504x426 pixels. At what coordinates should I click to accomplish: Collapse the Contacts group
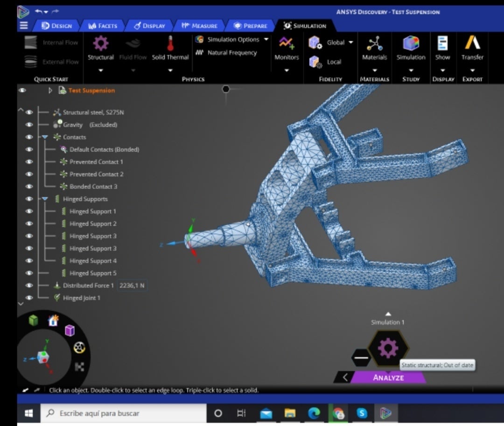coord(45,137)
